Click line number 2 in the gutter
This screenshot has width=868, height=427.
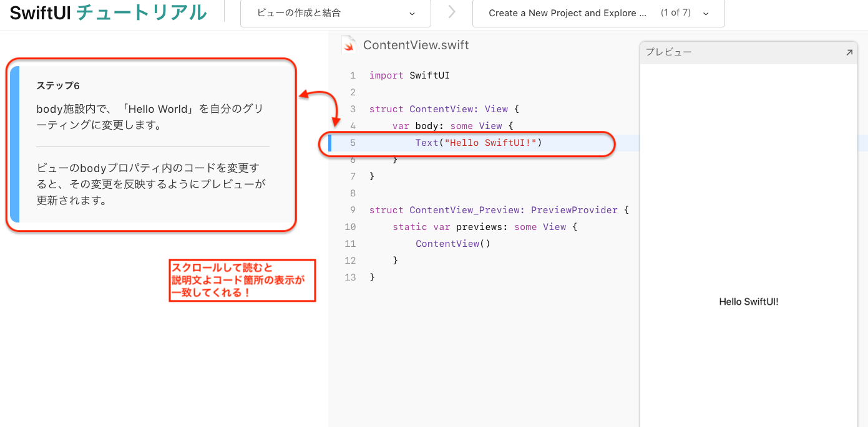click(353, 92)
